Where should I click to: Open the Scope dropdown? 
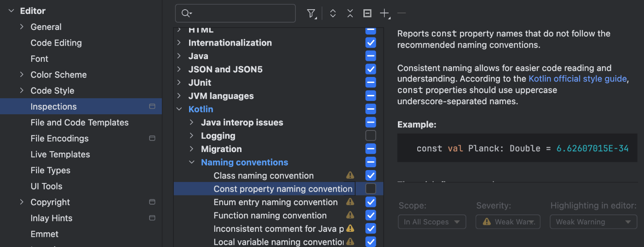tap(432, 222)
